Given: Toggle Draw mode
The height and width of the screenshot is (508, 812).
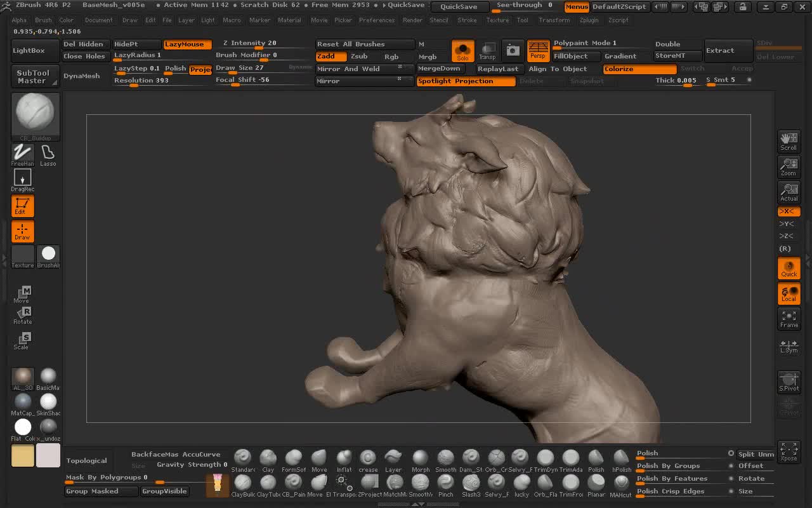Looking at the screenshot, I should coord(22,231).
